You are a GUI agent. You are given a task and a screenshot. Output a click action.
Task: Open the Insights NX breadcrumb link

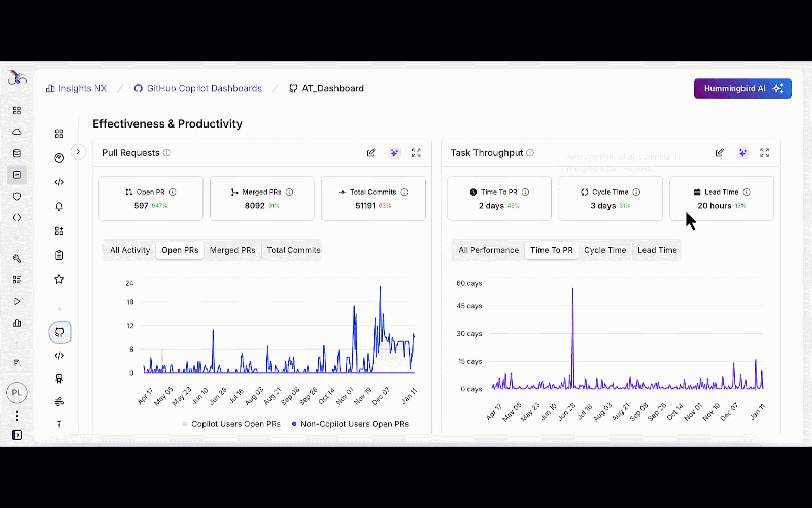click(x=77, y=89)
